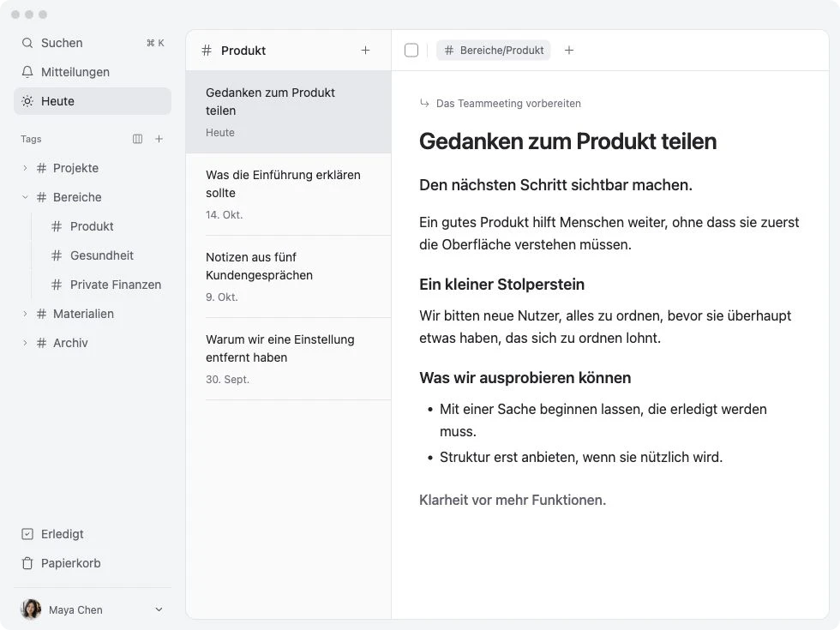This screenshot has height=630, width=840.
Task: Click the Produkt list header title
Action: coord(243,51)
